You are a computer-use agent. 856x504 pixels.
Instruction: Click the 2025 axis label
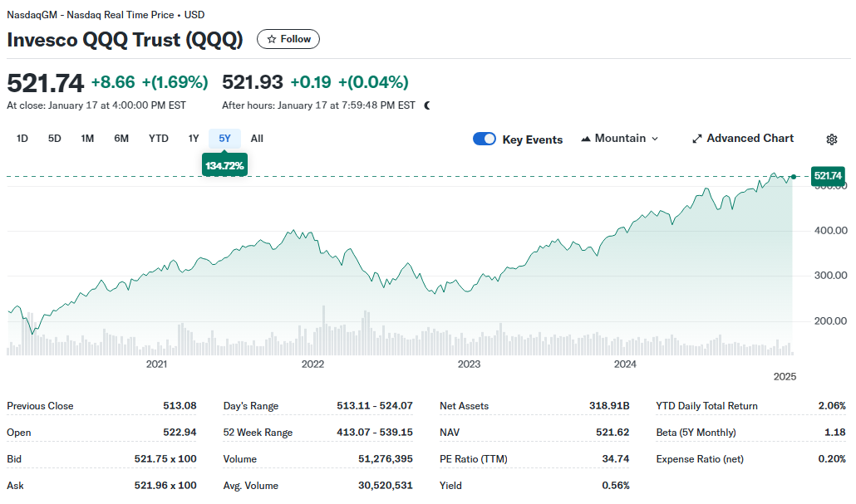(785, 377)
